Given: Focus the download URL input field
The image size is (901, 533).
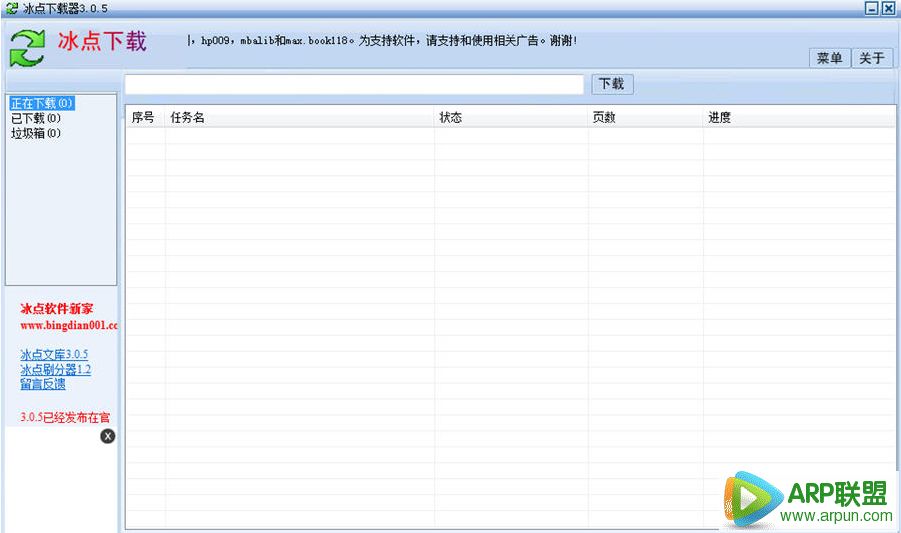Looking at the screenshot, I should (x=354, y=84).
